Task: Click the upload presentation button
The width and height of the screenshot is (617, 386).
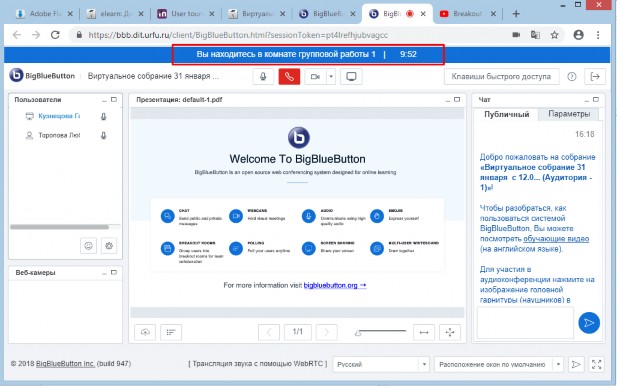Action: (145, 332)
